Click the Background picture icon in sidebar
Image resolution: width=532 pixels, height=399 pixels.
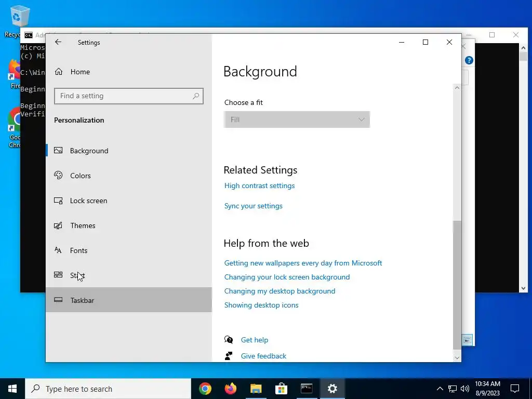click(58, 150)
